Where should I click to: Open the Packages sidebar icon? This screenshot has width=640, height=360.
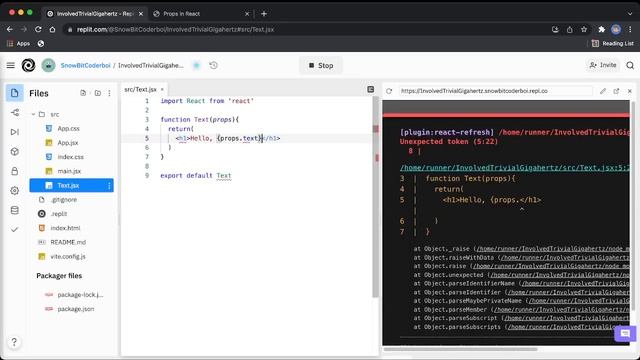click(15, 151)
